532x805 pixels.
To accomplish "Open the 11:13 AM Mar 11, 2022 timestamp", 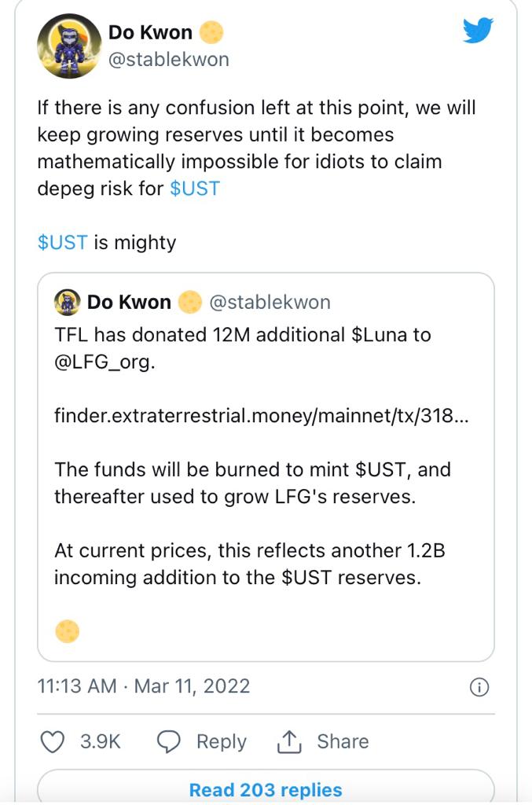I will pyautogui.click(x=144, y=686).
